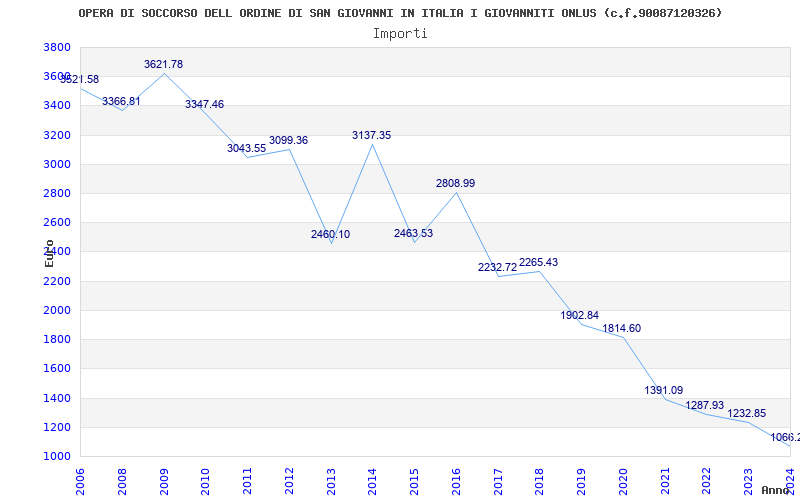
Task: Click the data label 2232.72
Action: (497, 267)
